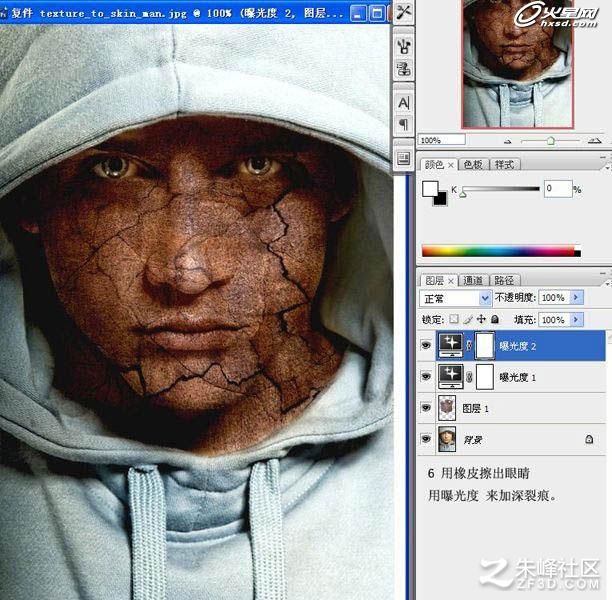
Task: Maximize the texture_to_skin_man.jpg document window
Action: [x=377, y=13]
